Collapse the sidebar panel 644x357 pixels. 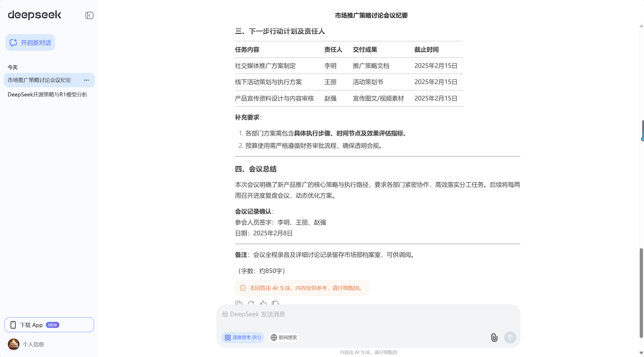[x=89, y=15]
